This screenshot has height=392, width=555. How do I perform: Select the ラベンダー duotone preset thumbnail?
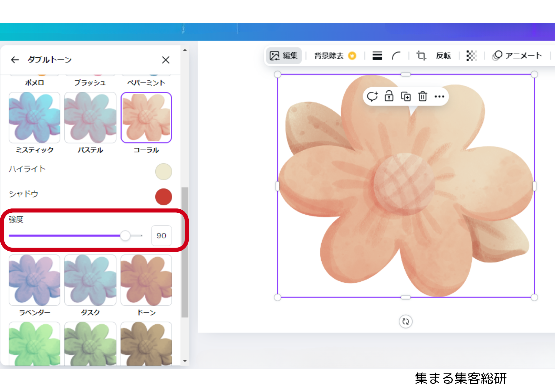point(34,280)
